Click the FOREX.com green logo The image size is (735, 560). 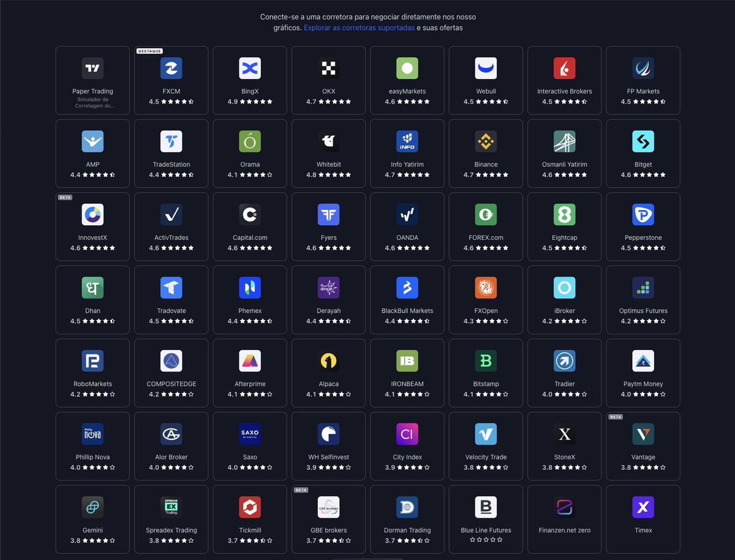point(486,215)
